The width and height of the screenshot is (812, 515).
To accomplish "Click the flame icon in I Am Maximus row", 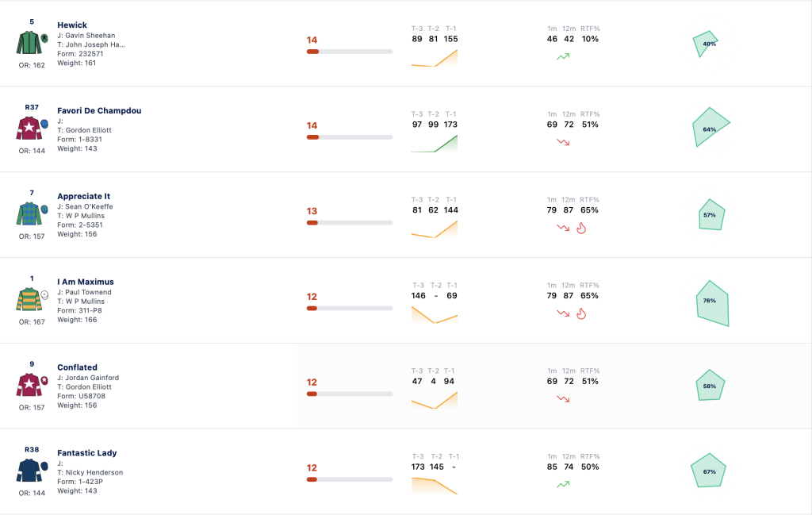I will point(581,313).
